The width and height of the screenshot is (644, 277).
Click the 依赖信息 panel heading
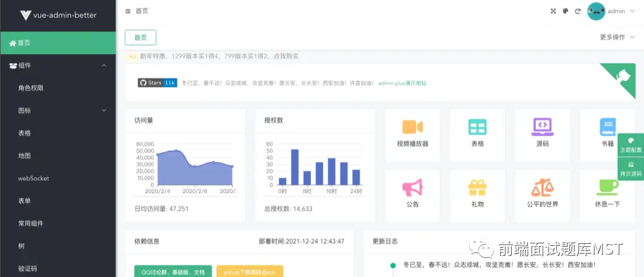coord(147,242)
